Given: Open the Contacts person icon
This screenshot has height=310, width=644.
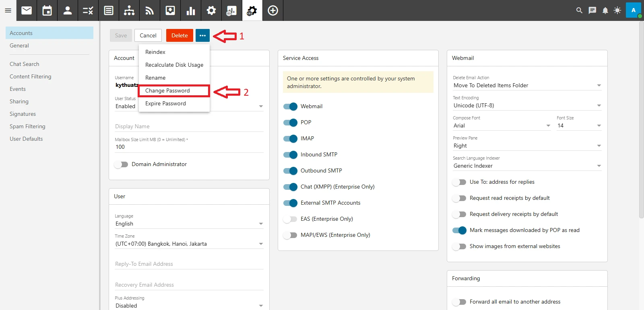Looking at the screenshot, I should 68,10.
